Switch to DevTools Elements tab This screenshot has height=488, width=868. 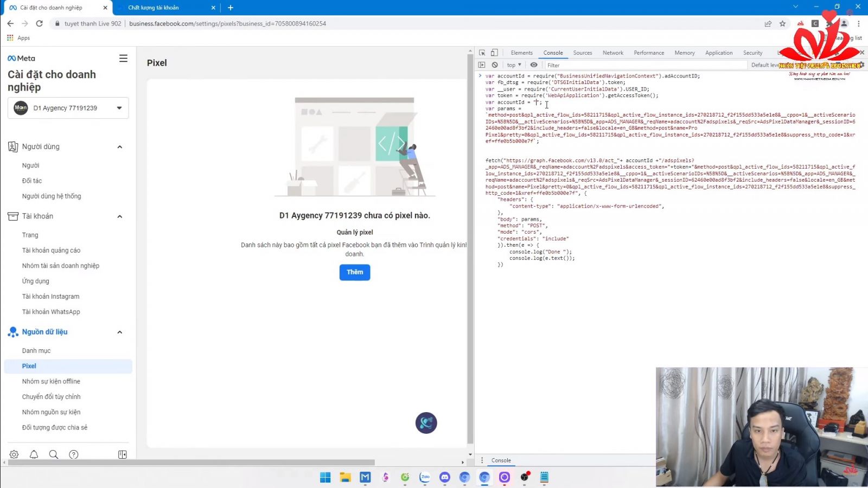click(521, 53)
